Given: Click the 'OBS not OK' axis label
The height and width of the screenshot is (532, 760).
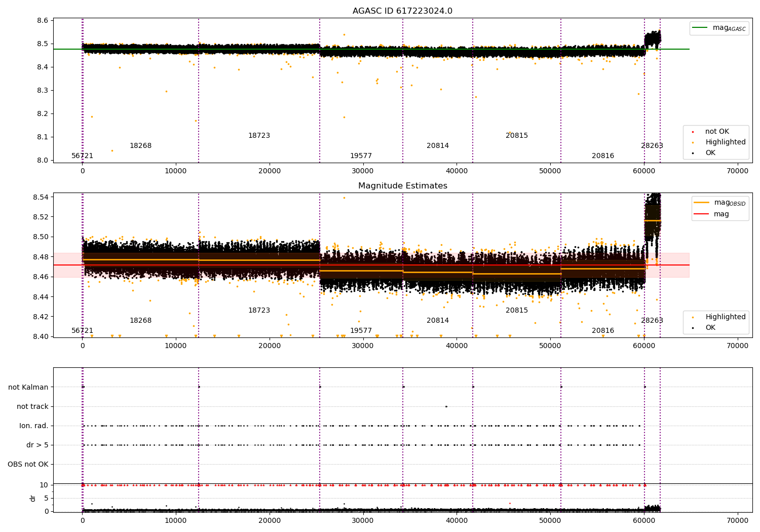Looking at the screenshot, I should click(x=28, y=465).
